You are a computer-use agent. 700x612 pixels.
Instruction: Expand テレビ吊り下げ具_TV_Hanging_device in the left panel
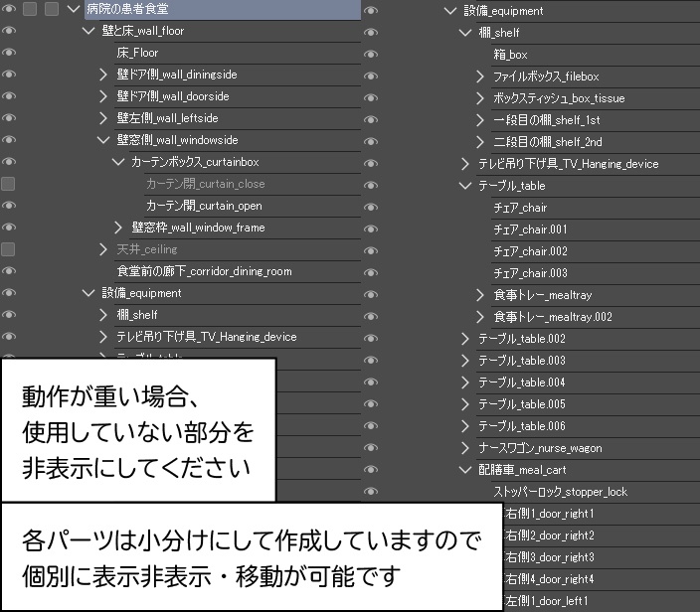[103, 337]
